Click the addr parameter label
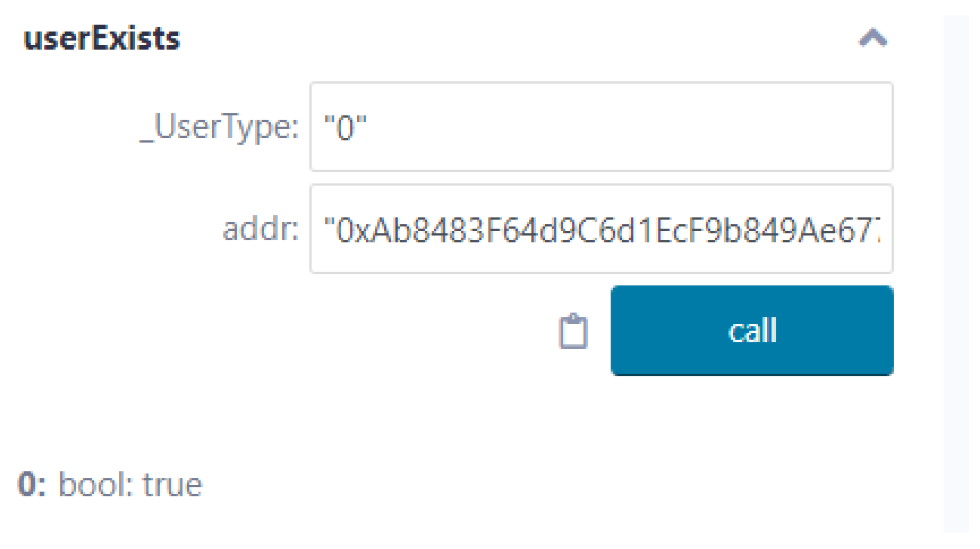This screenshot has width=980, height=549. (260, 229)
